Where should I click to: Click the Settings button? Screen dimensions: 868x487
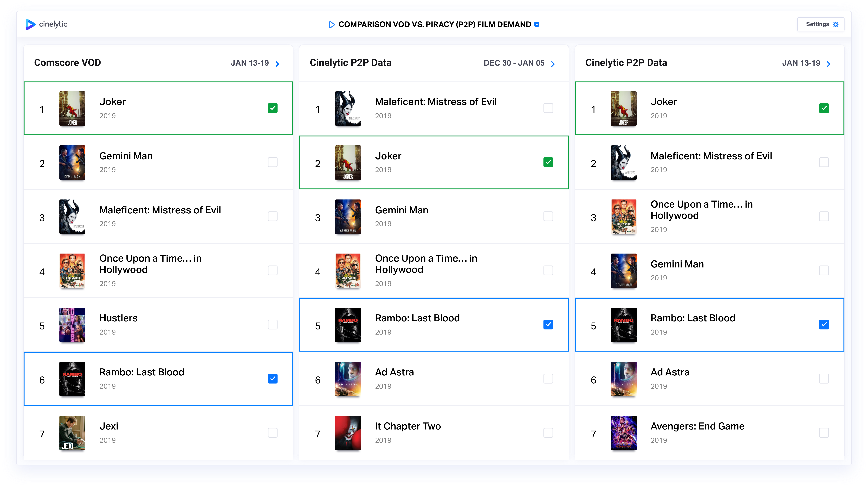coord(820,24)
